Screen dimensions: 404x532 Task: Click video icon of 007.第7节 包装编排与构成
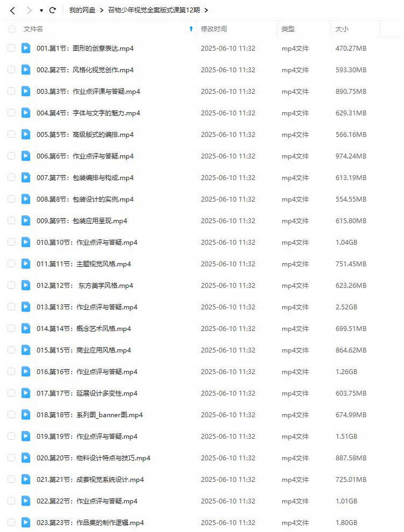[26, 177]
